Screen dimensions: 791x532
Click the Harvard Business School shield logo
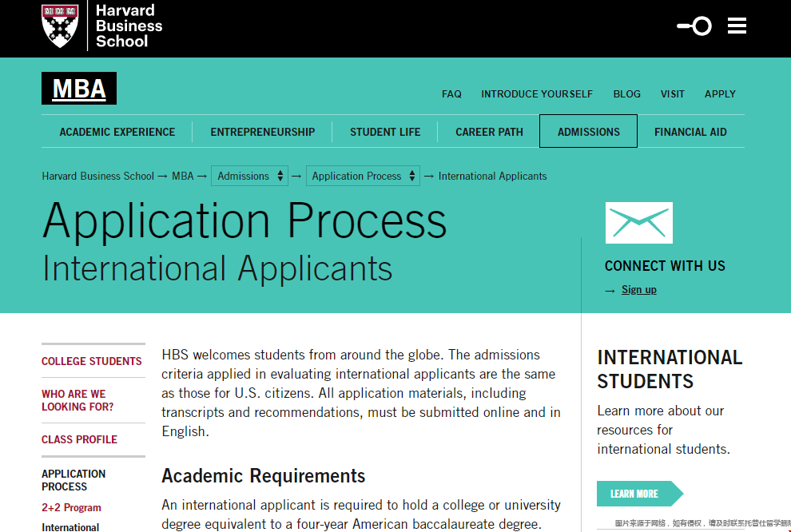point(60,26)
